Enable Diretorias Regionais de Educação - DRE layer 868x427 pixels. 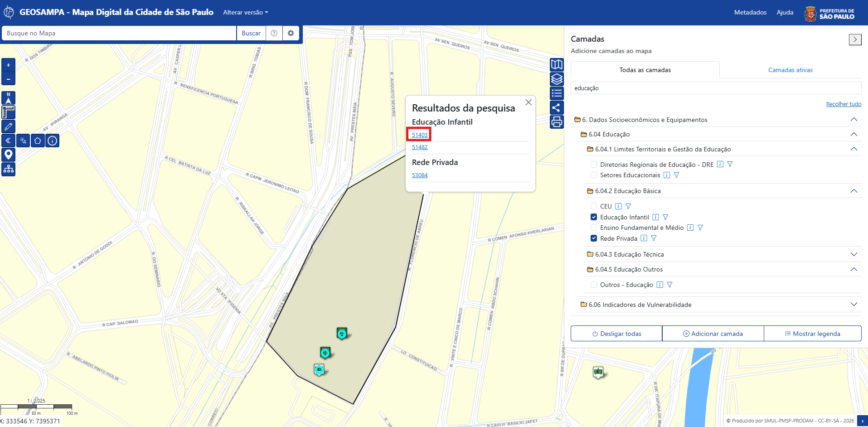(594, 165)
